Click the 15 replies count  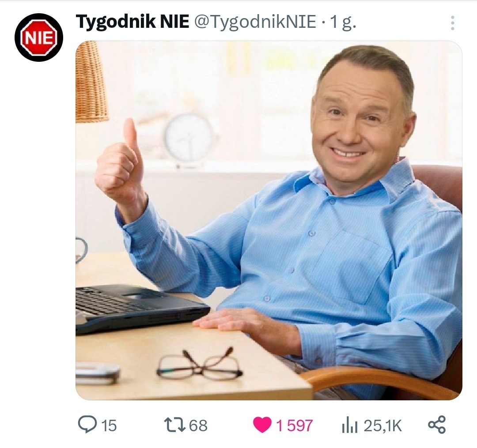click(109, 425)
